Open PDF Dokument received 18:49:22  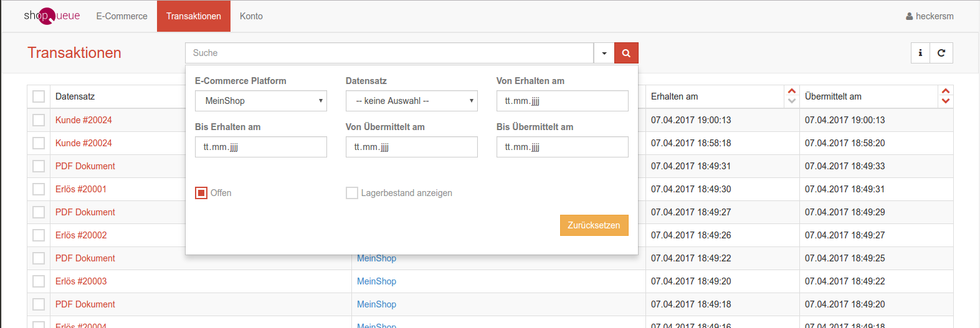coord(85,258)
